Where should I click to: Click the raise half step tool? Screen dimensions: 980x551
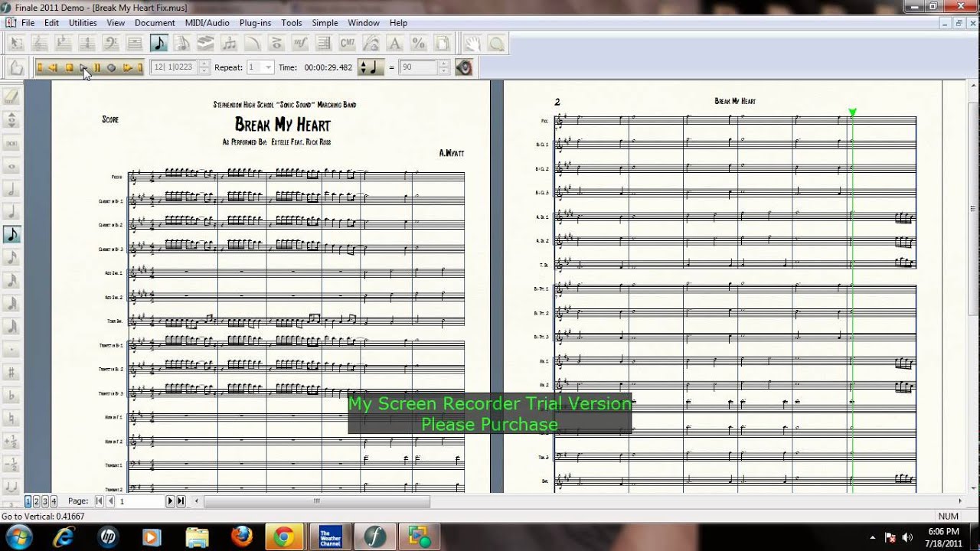coord(11,442)
